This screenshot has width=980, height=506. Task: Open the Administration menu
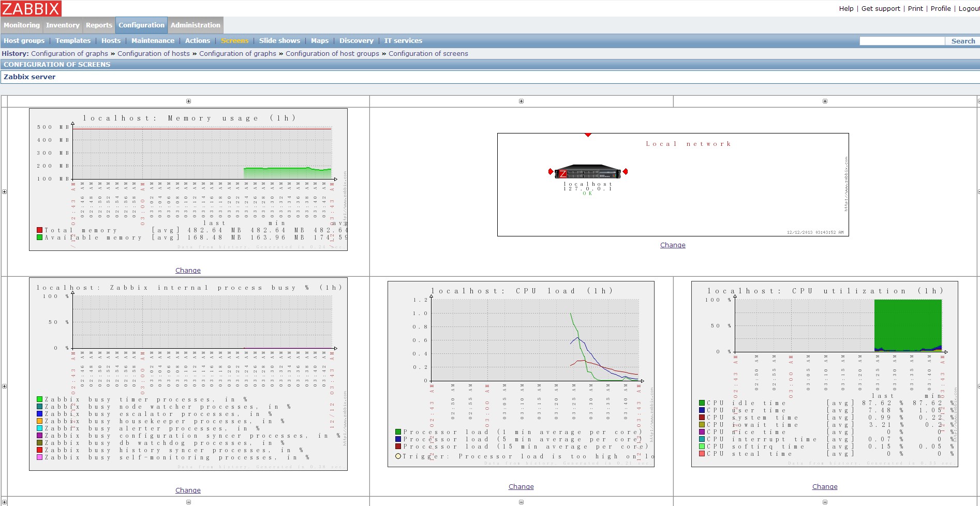point(196,25)
